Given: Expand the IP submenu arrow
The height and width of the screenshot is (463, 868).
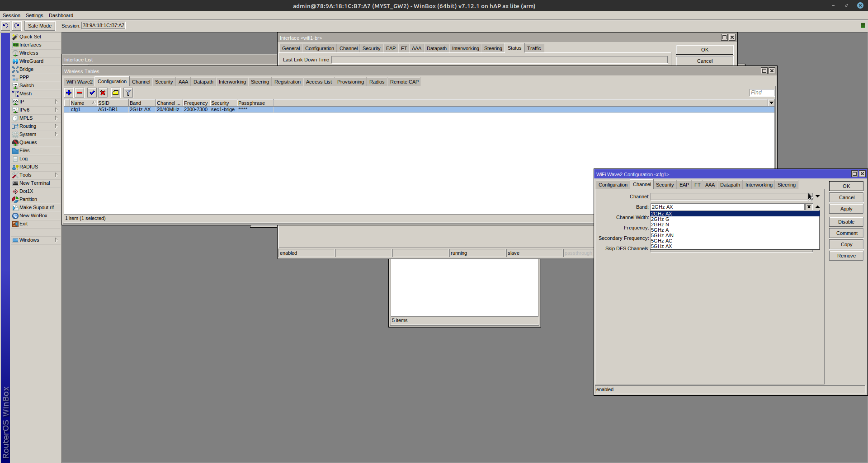Looking at the screenshot, I should [56, 102].
